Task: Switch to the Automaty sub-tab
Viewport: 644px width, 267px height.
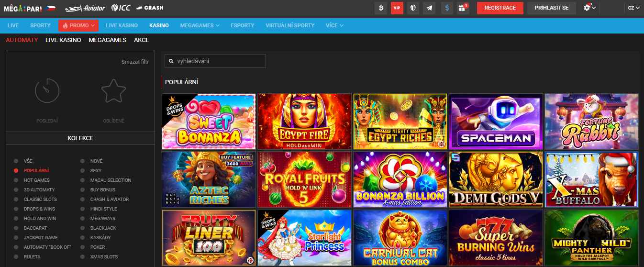Action: (x=22, y=40)
